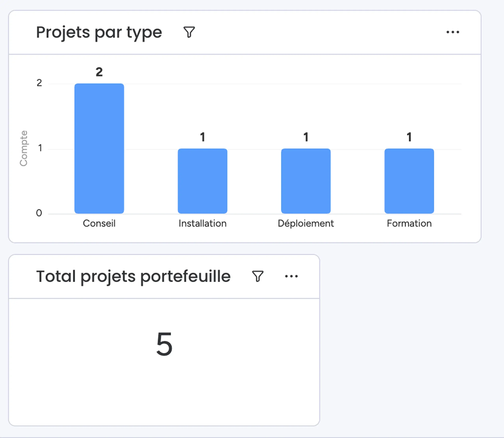Viewport: 504px width, 438px height.
Task: Click the number 5 total value
Action: pyautogui.click(x=164, y=344)
